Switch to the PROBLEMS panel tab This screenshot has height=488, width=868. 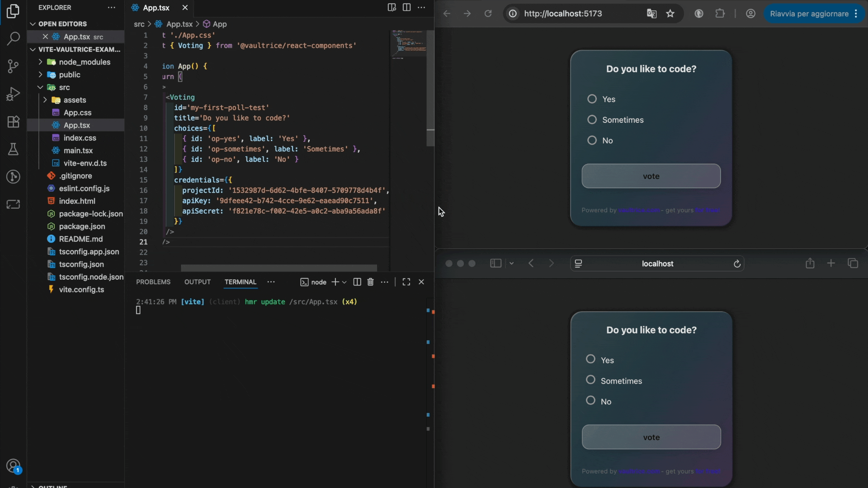click(153, 282)
